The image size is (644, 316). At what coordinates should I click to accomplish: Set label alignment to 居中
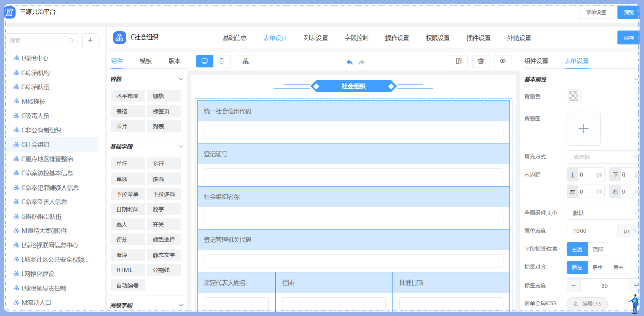[597, 267]
